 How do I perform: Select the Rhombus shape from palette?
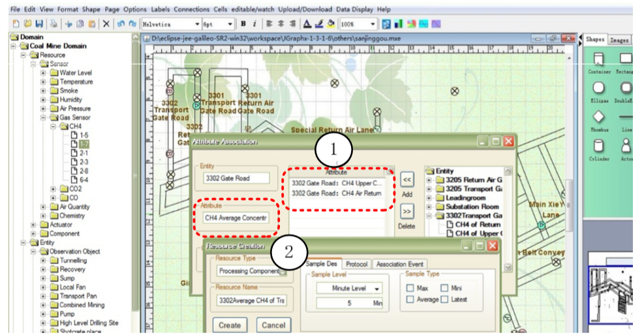coord(598,117)
